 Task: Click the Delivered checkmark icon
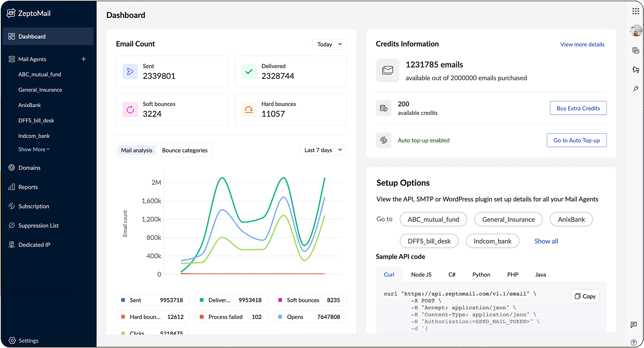pos(249,72)
